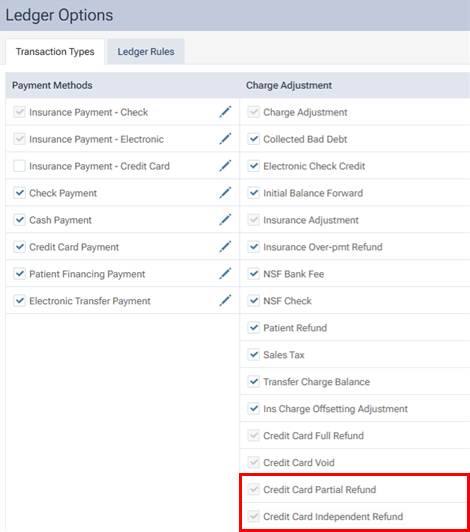Uncheck Patient Refund checkbox
The image size is (470, 532).
tap(253, 327)
